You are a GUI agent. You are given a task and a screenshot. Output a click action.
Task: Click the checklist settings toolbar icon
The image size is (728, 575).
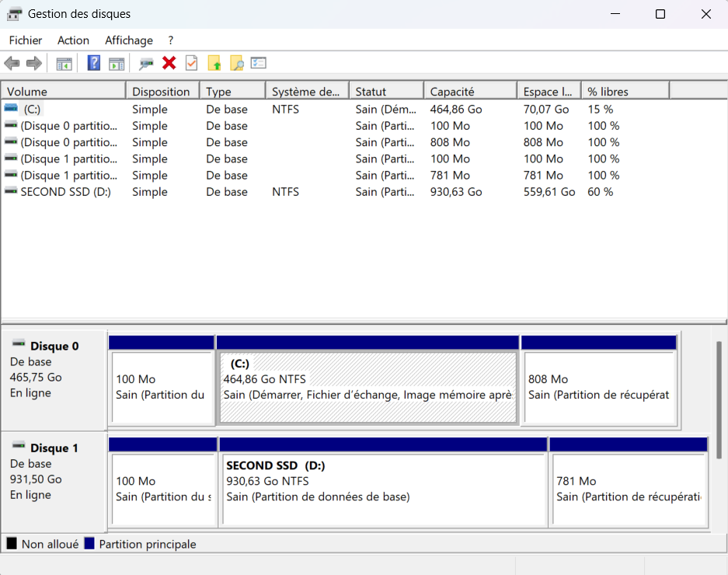point(259,64)
